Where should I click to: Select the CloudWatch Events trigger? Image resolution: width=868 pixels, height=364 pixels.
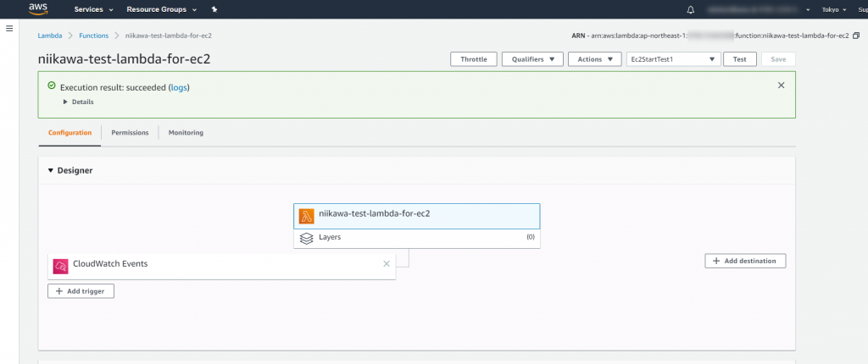pyautogui.click(x=221, y=266)
